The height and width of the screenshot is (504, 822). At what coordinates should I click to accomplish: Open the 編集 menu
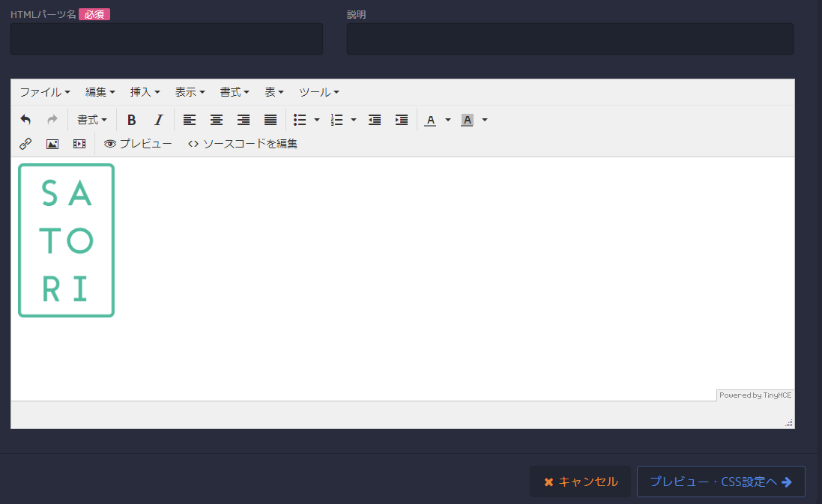tap(100, 92)
